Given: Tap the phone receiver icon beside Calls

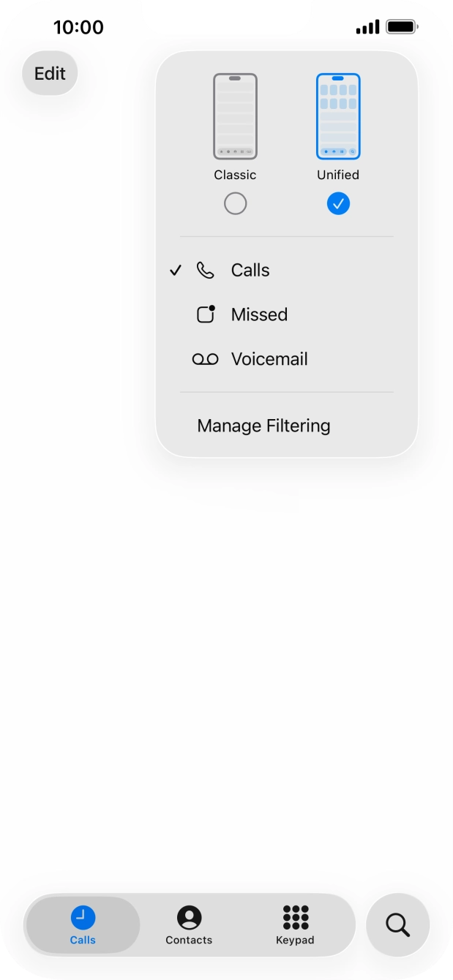Looking at the screenshot, I should (206, 270).
